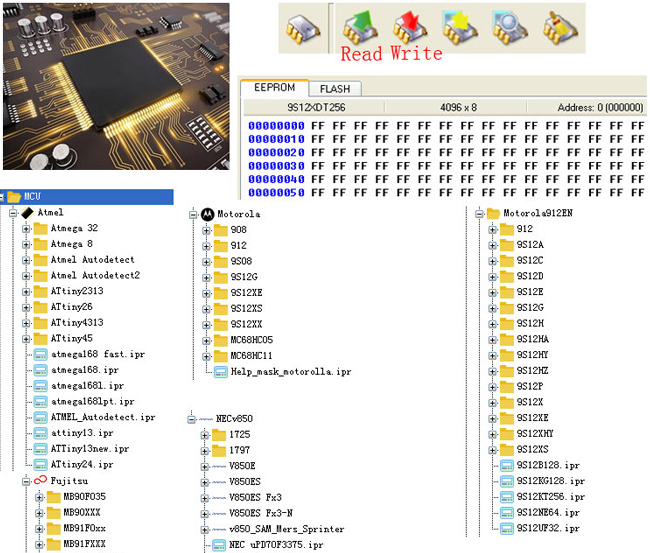Expand the Atmega 8 folder
This screenshot has width=650, height=553.
26,244
